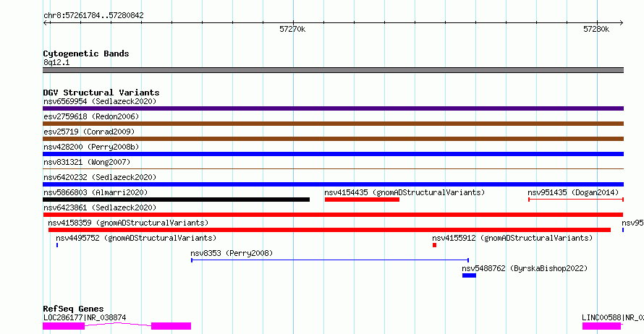Click the RefSeq Genes track title

[x=73, y=309]
